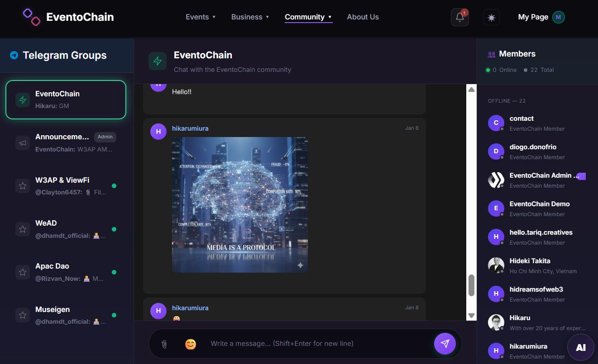
Task: Click hidreamsofweb3 member name
Action: coord(536,289)
